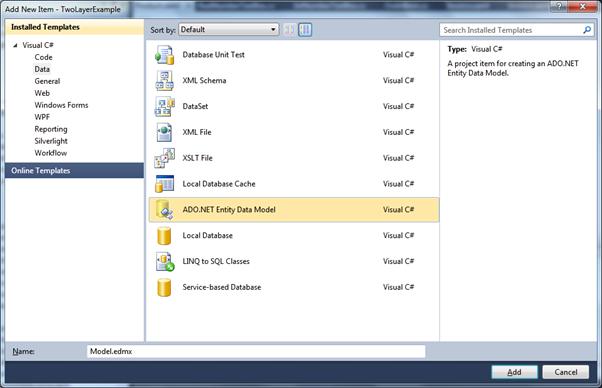Click the 'ADO.NET Entity Data Model' name
The image size is (602, 388).
pyautogui.click(x=229, y=210)
